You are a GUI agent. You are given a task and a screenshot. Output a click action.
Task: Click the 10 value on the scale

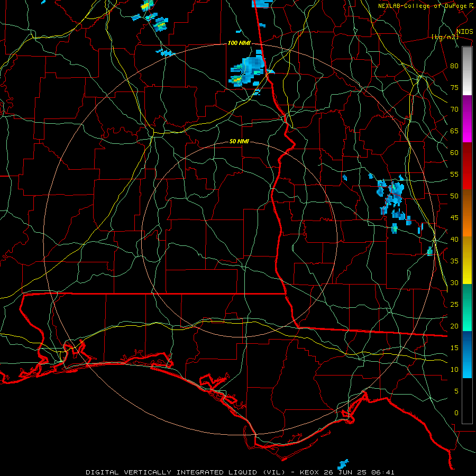(454, 370)
